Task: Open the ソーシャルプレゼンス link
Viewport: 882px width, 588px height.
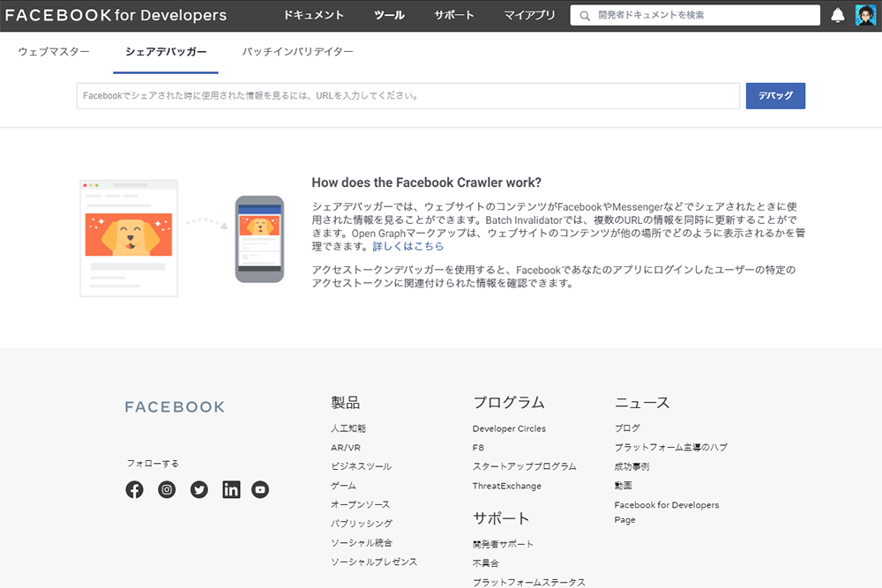Action: [374, 562]
